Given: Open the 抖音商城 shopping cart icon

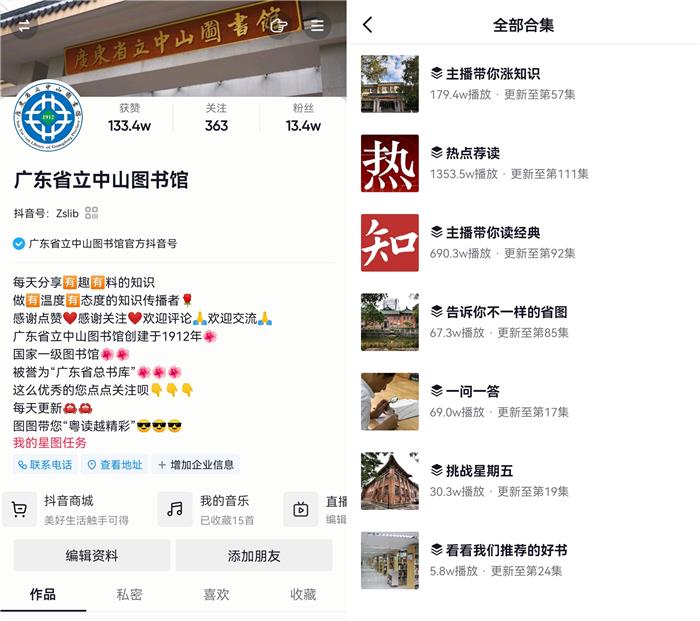Looking at the screenshot, I should (19, 509).
